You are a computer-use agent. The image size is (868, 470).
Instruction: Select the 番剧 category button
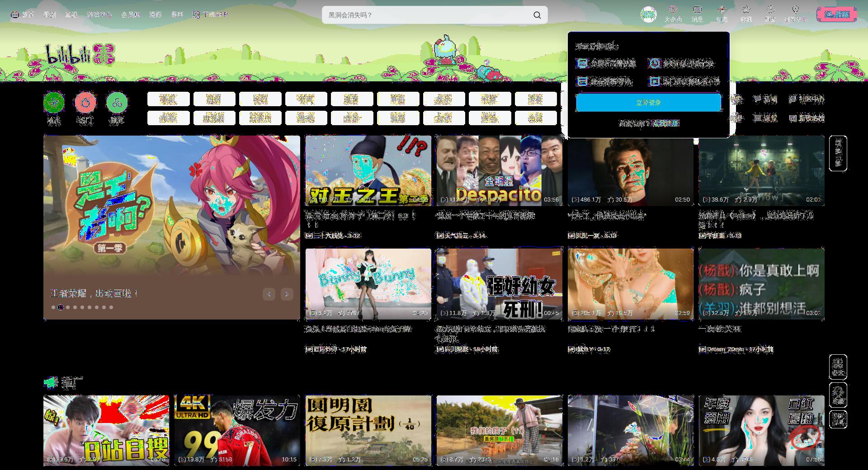click(168, 99)
